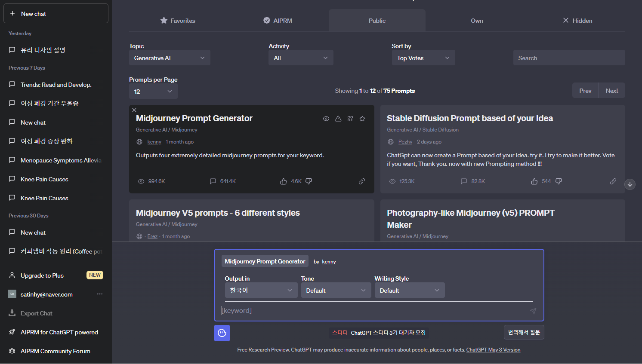Copy link of Midjourney Prompt Generator prompt

[x=362, y=181]
